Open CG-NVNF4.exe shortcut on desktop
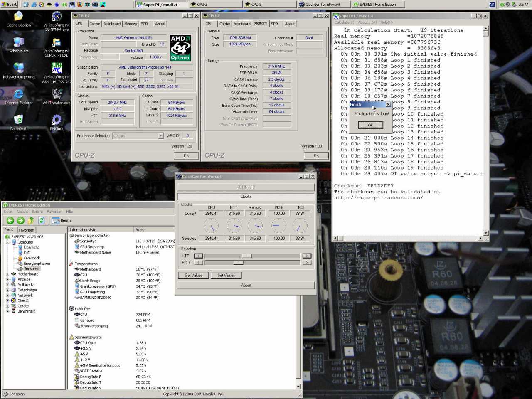 (x=57, y=21)
